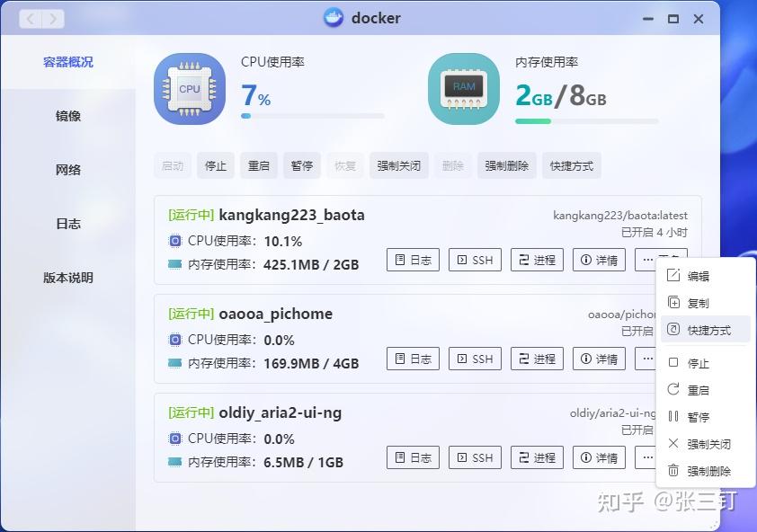
Task: Open 详情 details for oldiy_aria2-ui-ng
Action: [x=598, y=457]
